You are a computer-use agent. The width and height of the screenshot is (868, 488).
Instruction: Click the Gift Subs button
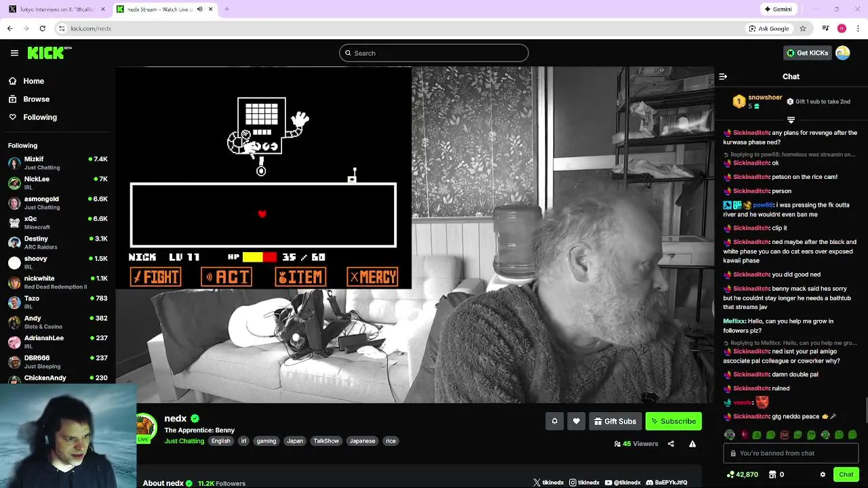615,421
